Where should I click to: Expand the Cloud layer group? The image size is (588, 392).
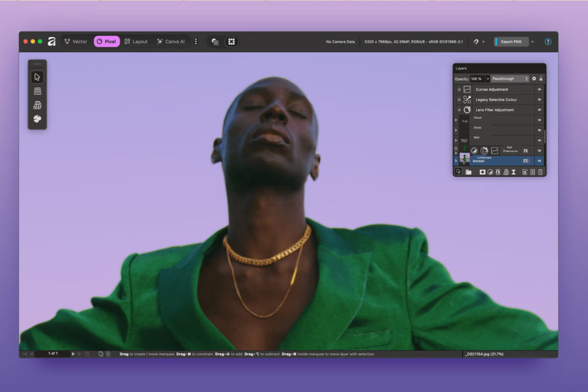click(x=456, y=120)
